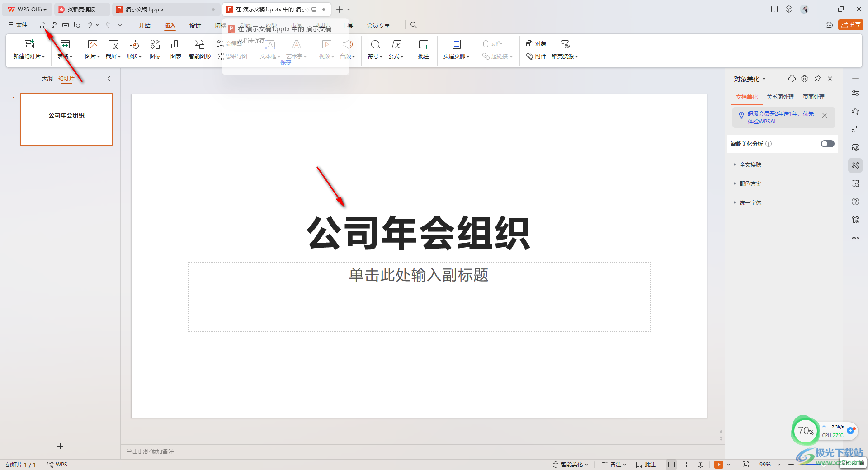
Task: Open Print Preview icon
Action: [77, 25]
